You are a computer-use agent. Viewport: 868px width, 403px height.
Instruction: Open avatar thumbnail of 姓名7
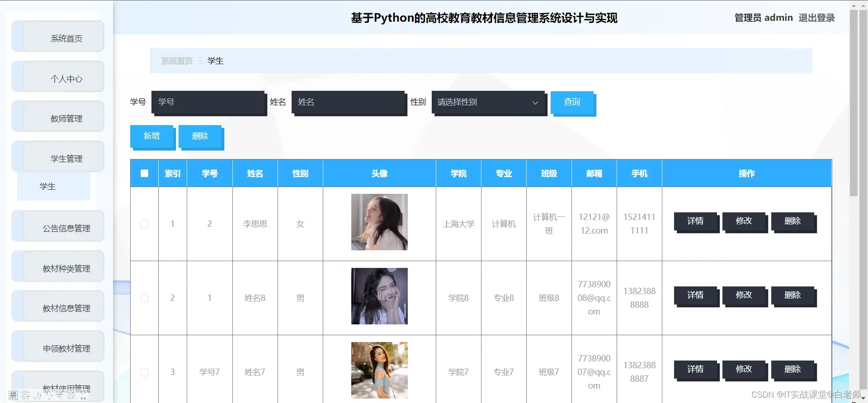pos(379,370)
